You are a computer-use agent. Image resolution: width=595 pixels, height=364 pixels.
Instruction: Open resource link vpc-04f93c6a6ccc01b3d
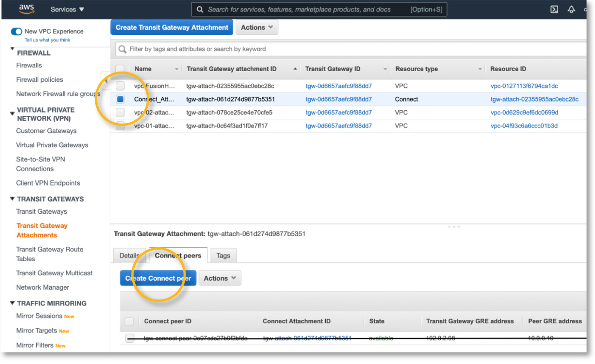tap(524, 126)
